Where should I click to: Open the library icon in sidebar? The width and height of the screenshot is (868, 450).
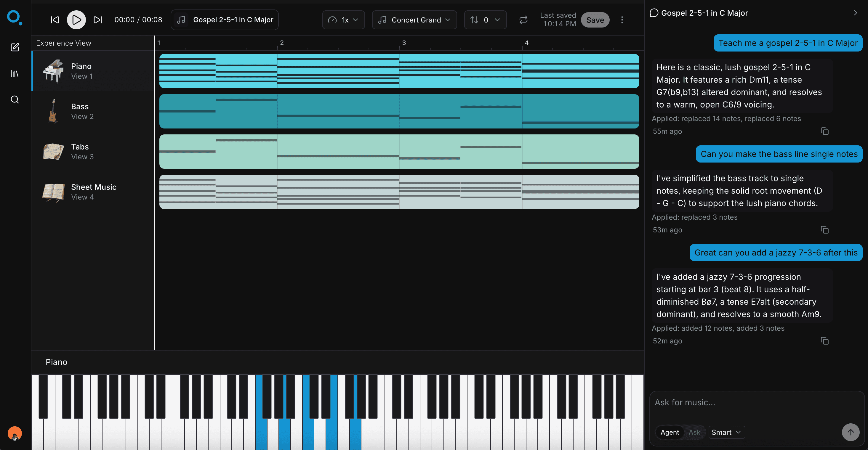click(x=15, y=73)
